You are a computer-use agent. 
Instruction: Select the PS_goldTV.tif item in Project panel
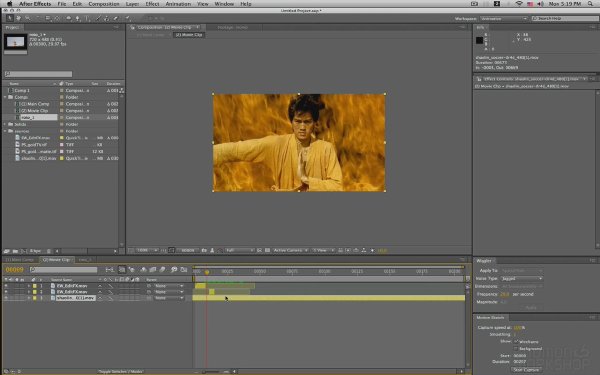34,145
